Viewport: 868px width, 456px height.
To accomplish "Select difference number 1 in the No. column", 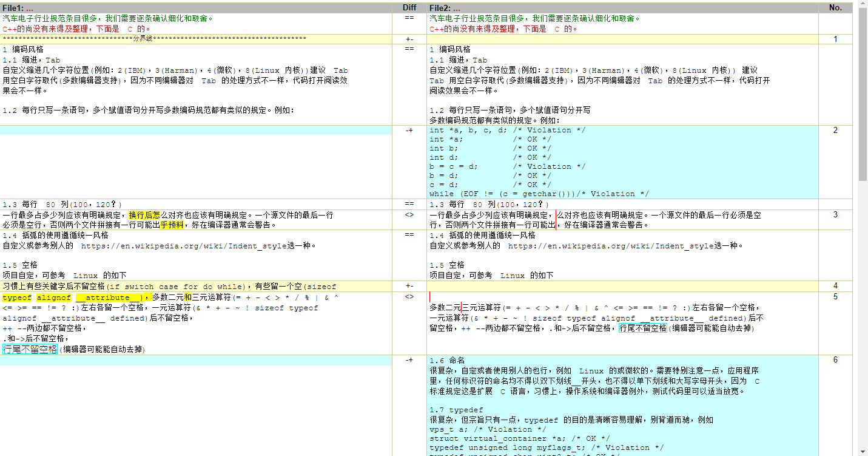I will click(x=835, y=39).
